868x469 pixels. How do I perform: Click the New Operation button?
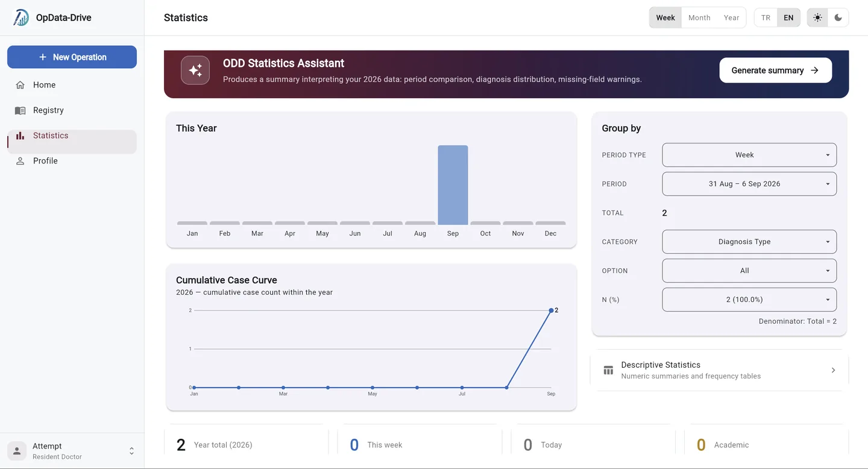[x=72, y=57]
